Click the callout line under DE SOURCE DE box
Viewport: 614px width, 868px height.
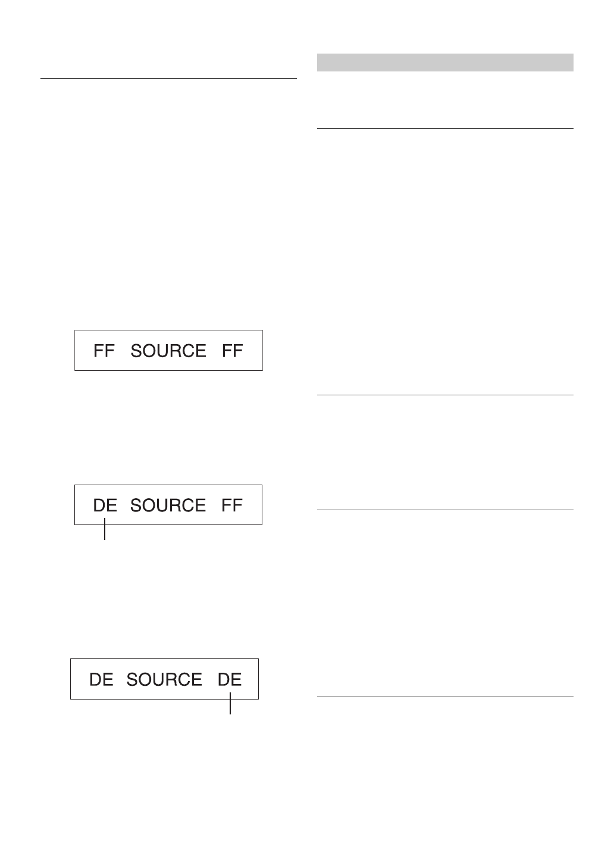tap(230, 706)
